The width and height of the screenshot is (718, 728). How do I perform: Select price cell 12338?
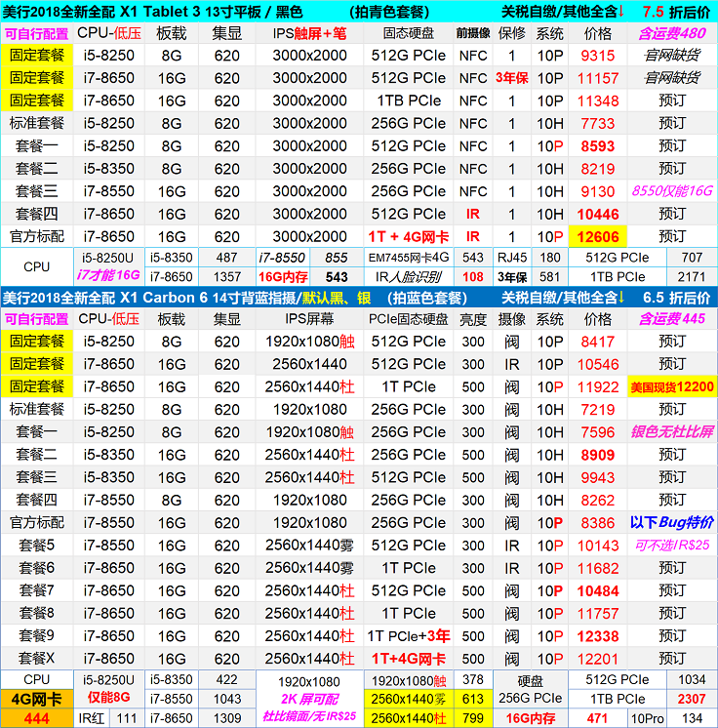coord(598,636)
